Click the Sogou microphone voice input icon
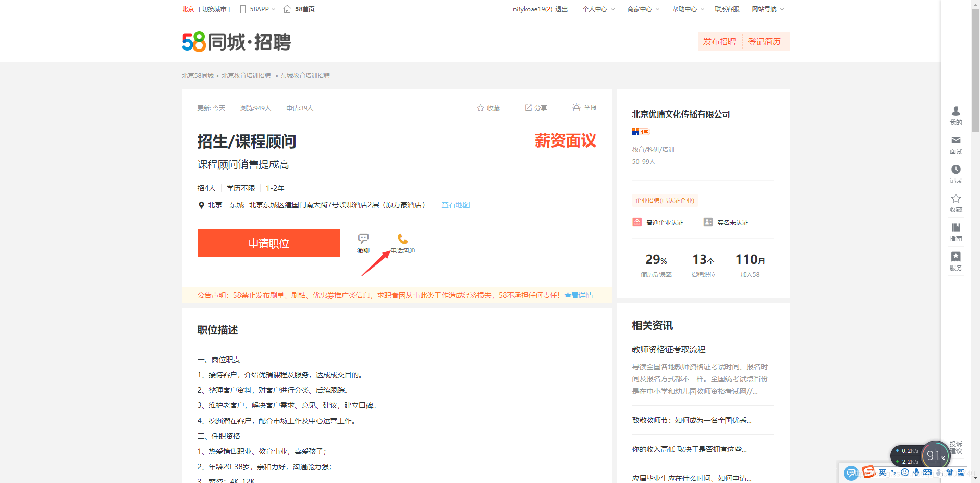Screen dimensions: 980x483 [916, 472]
